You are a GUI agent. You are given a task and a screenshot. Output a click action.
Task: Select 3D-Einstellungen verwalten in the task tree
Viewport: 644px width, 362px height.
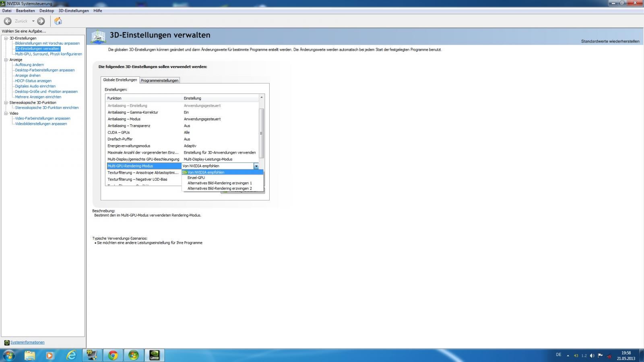coord(37,49)
